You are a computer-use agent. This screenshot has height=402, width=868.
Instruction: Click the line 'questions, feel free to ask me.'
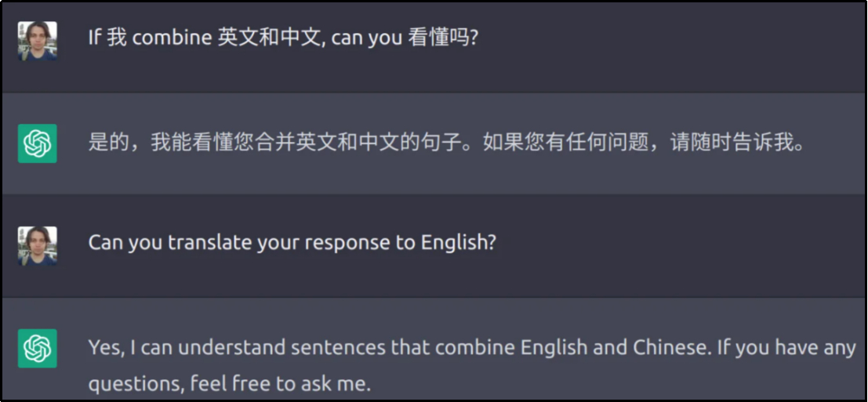pyautogui.click(x=228, y=384)
